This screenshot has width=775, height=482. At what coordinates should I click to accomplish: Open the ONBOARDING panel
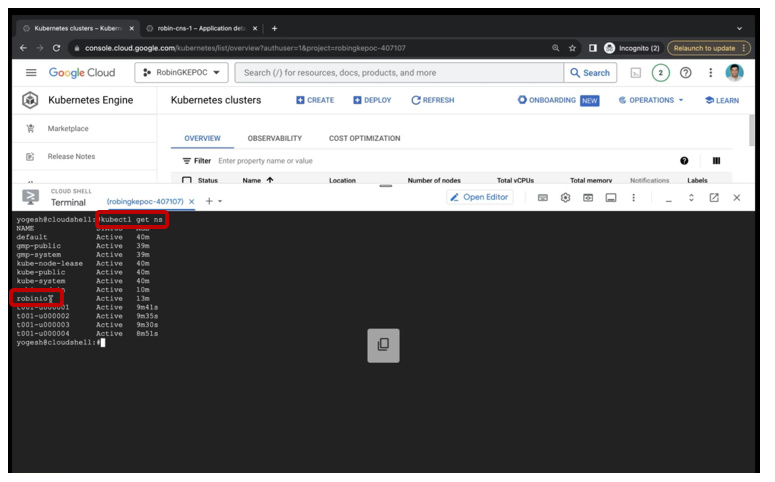point(558,100)
